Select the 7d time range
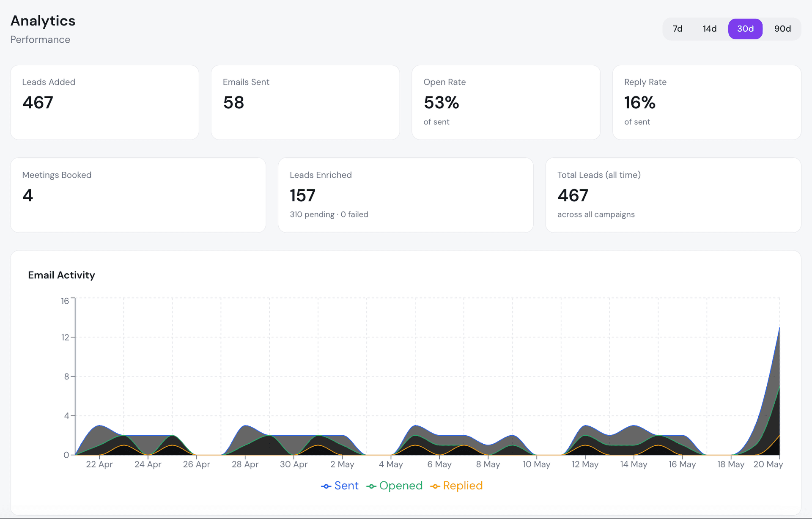This screenshot has height=519, width=812. [x=678, y=29]
